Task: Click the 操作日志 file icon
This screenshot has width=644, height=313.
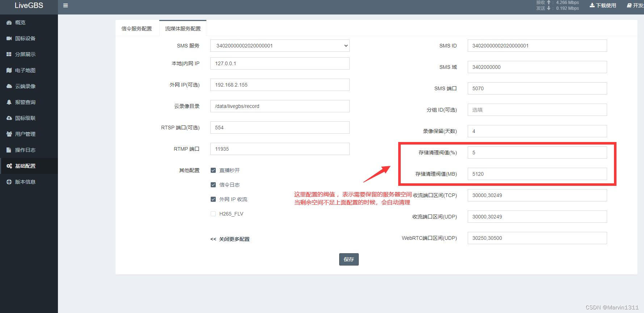Action: point(9,150)
